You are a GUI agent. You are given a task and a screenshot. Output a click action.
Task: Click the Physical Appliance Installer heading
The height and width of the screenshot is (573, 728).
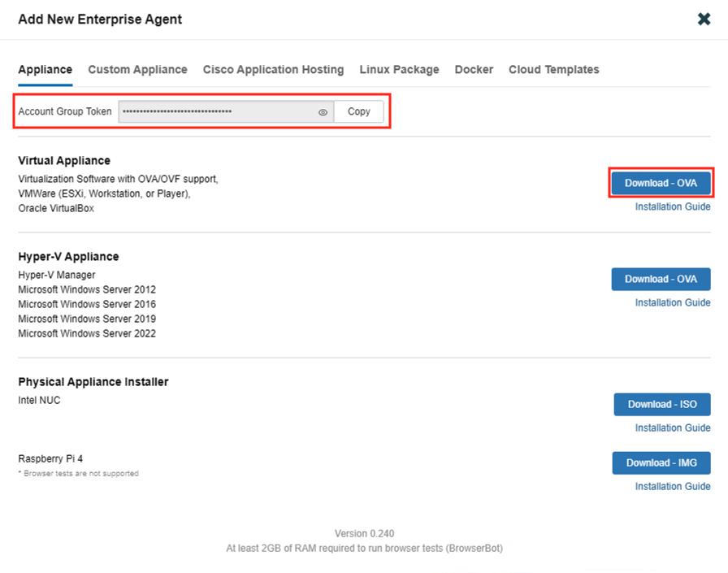click(93, 382)
